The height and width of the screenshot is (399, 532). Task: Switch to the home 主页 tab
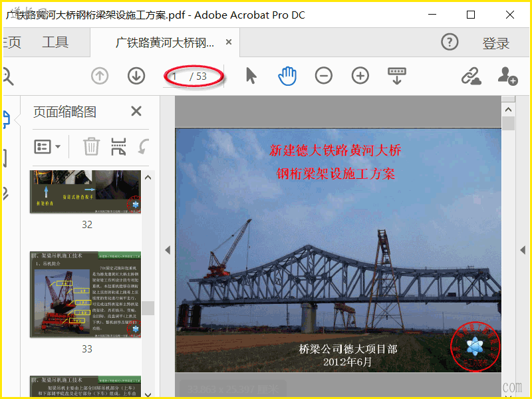point(12,42)
